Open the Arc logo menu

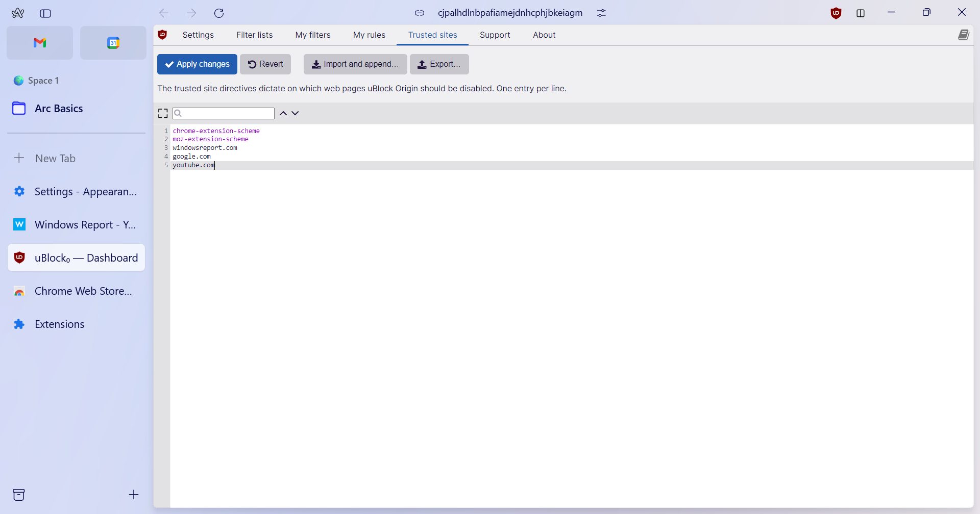pyautogui.click(x=18, y=13)
